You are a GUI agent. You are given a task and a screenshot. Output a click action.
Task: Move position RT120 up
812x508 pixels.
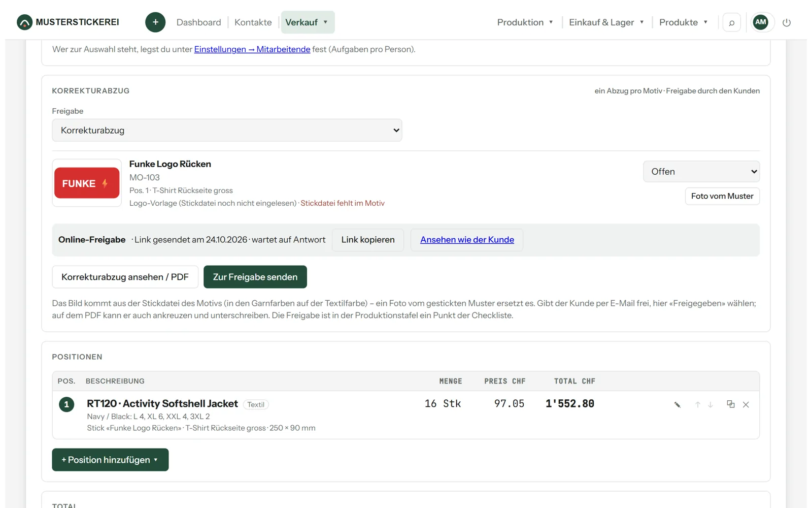coord(698,404)
